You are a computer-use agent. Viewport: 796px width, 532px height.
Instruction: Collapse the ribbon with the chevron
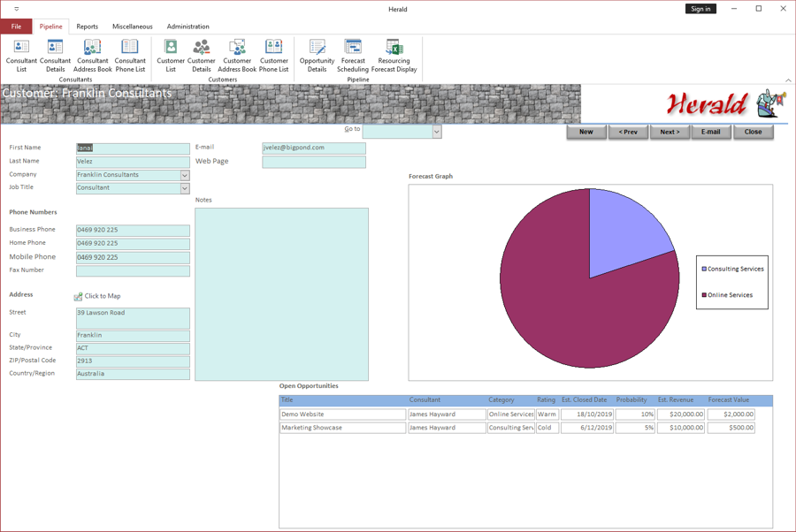[x=788, y=80]
